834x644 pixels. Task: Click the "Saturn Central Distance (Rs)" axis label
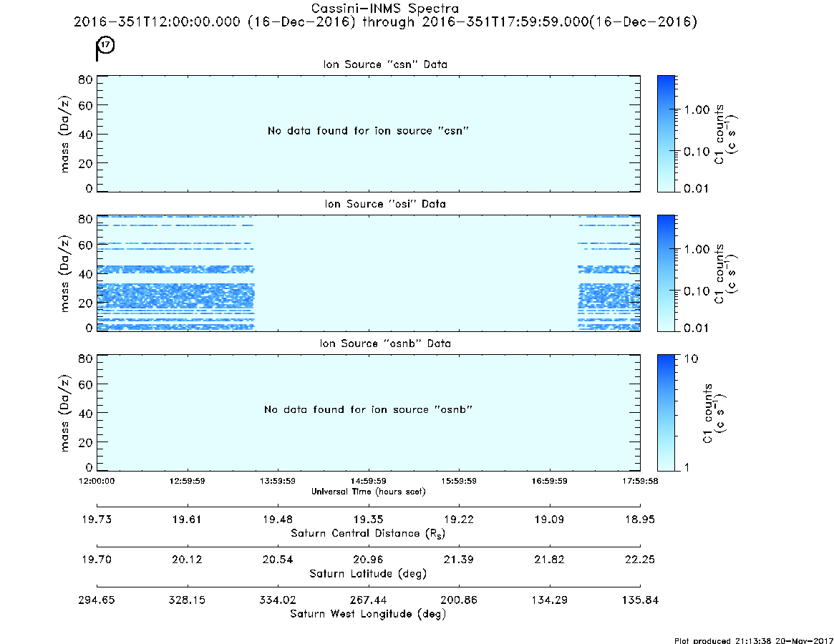(x=368, y=533)
